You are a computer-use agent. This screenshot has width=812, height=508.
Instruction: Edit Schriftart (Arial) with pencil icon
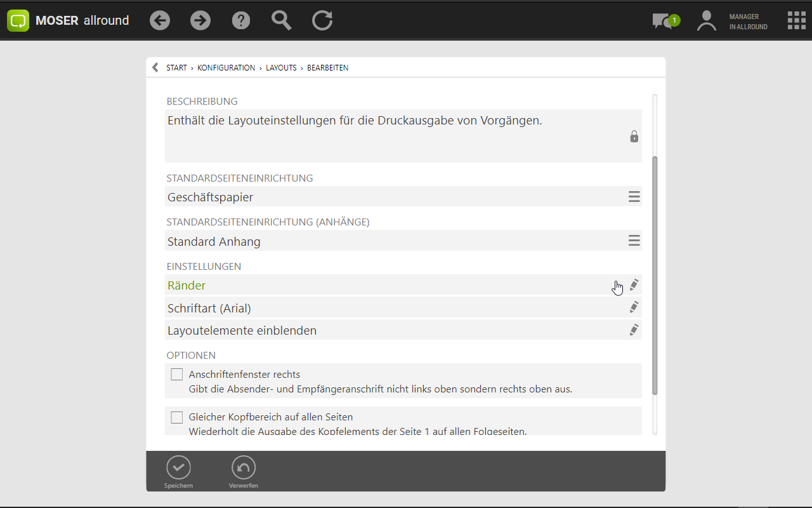pyautogui.click(x=634, y=308)
